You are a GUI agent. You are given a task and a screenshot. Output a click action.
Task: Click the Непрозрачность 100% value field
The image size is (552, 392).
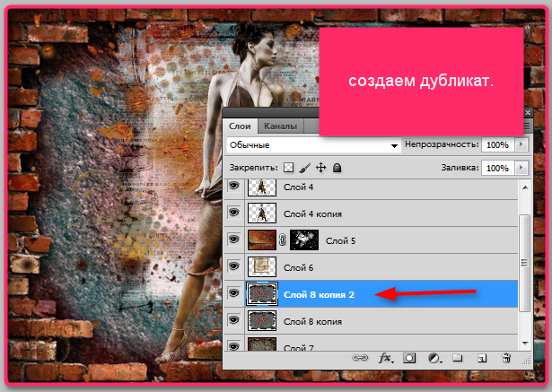click(498, 144)
